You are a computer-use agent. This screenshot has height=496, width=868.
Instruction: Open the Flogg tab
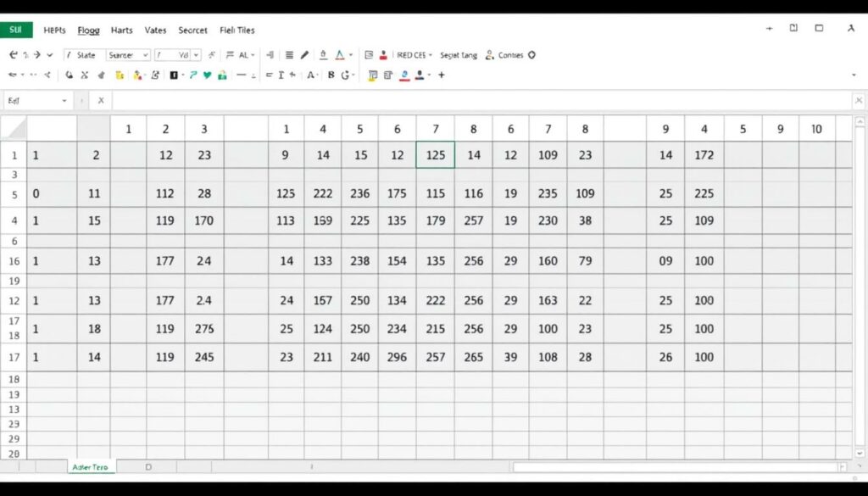(88, 31)
